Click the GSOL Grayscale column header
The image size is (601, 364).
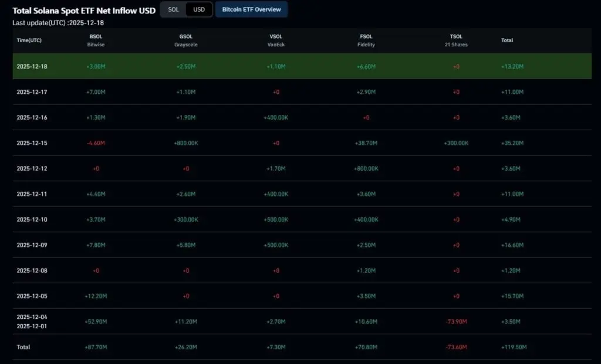185,40
